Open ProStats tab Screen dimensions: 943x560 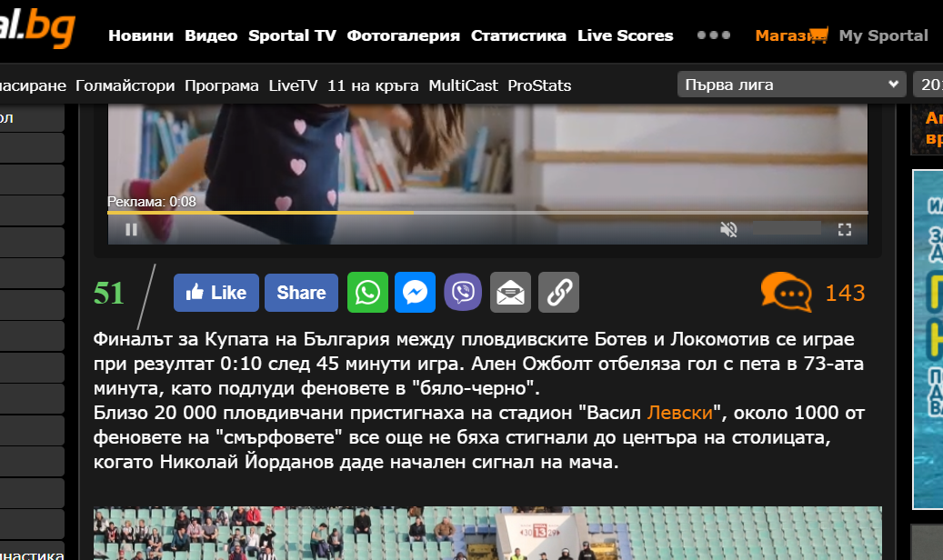tap(539, 85)
